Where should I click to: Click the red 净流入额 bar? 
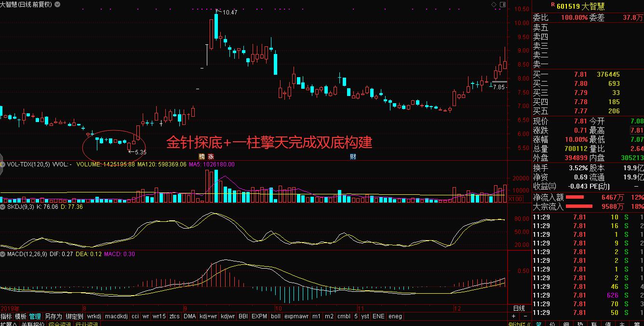click(574, 197)
